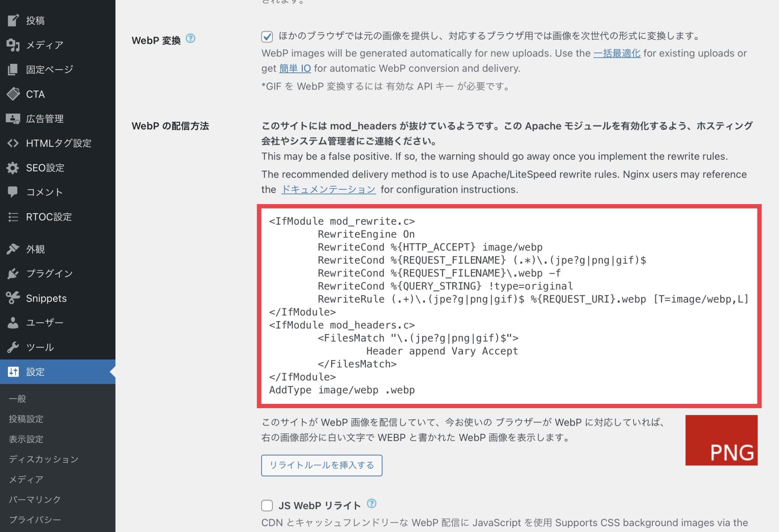Click the help icon next to WebP 変換

point(190,38)
